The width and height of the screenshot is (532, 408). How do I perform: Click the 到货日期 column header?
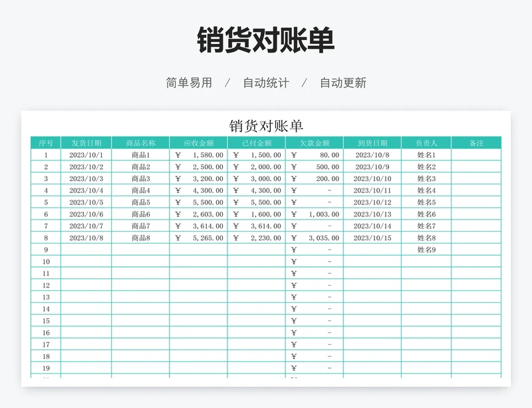(372, 143)
